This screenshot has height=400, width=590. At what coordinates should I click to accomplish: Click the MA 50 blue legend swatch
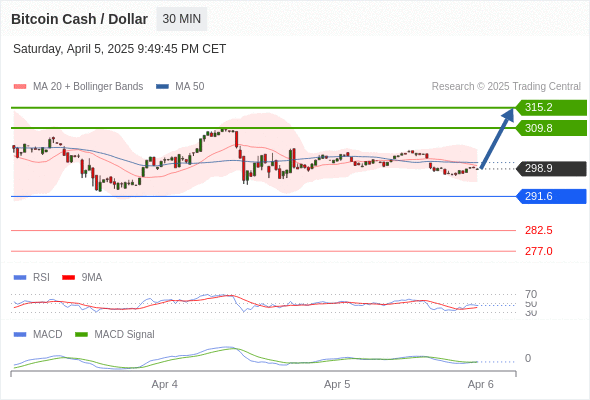click(162, 87)
